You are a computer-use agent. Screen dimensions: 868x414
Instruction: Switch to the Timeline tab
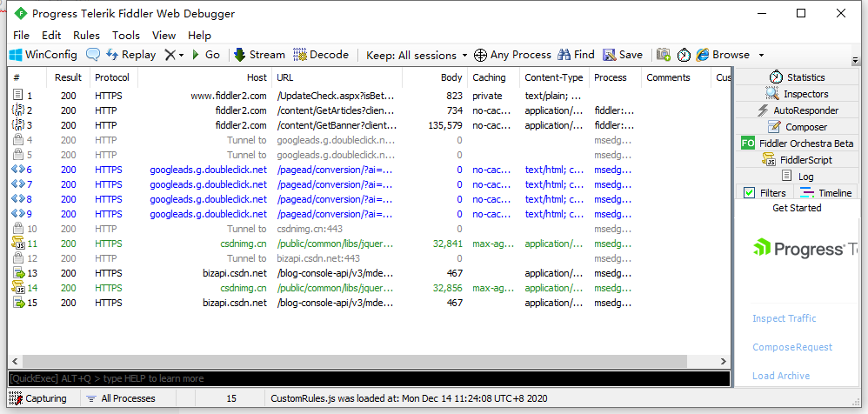[826, 192]
